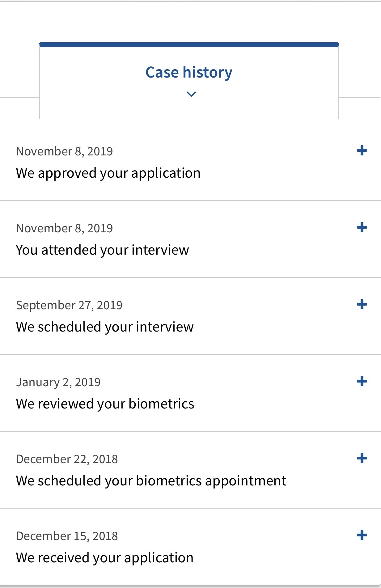Open the 'We scheduled your interview' entry

tap(105, 327)
